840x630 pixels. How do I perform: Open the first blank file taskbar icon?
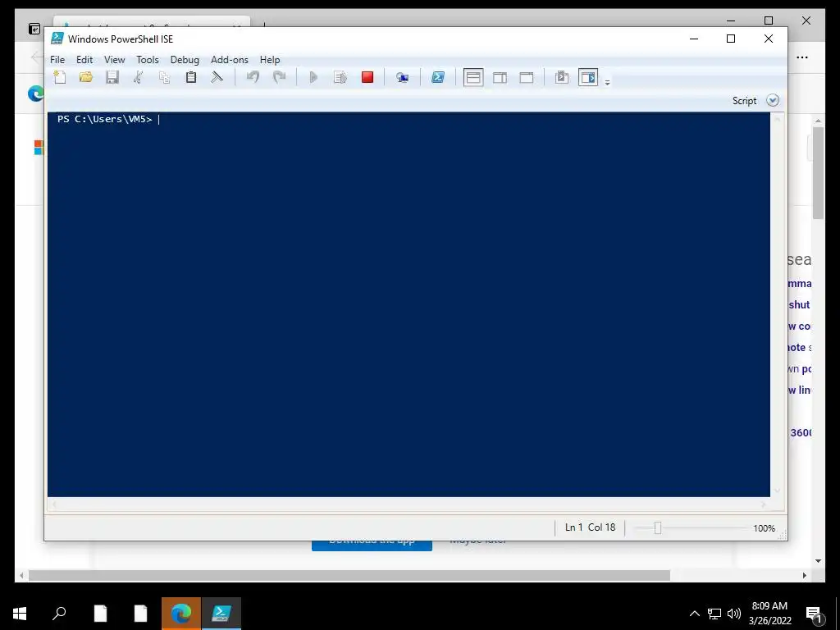[x=100, y=614]
